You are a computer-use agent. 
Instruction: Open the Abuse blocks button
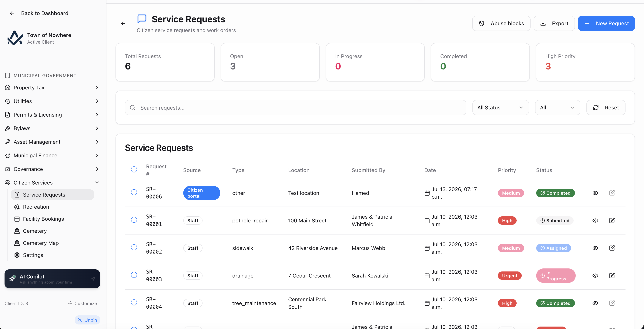tap(501, 23)
